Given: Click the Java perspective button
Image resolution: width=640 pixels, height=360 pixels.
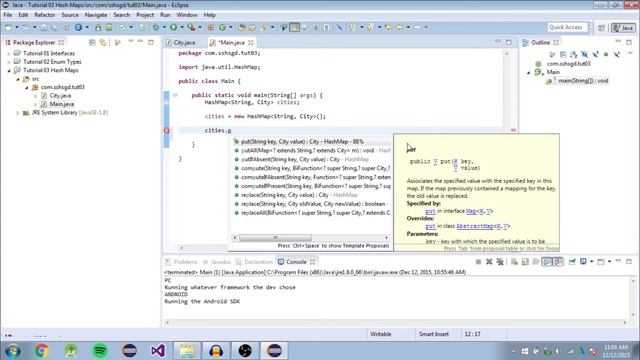Looking at the screenshot, I should [623, 28].
